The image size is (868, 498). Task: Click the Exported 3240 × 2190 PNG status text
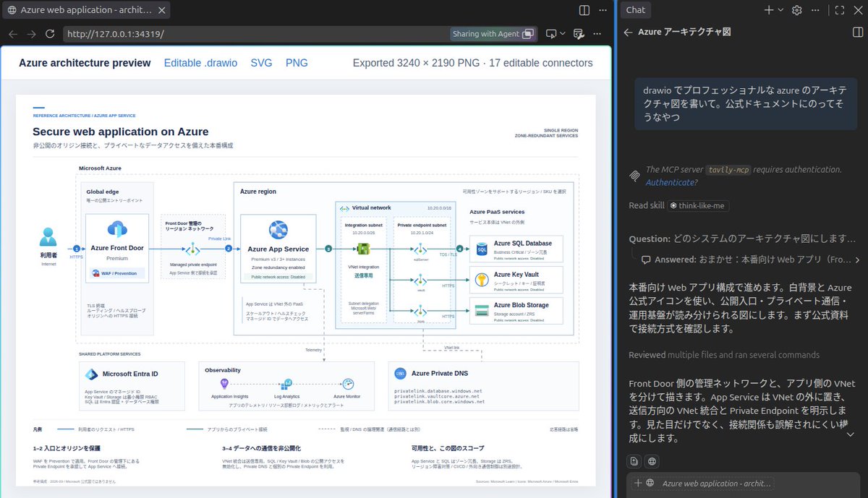(472, 63)
